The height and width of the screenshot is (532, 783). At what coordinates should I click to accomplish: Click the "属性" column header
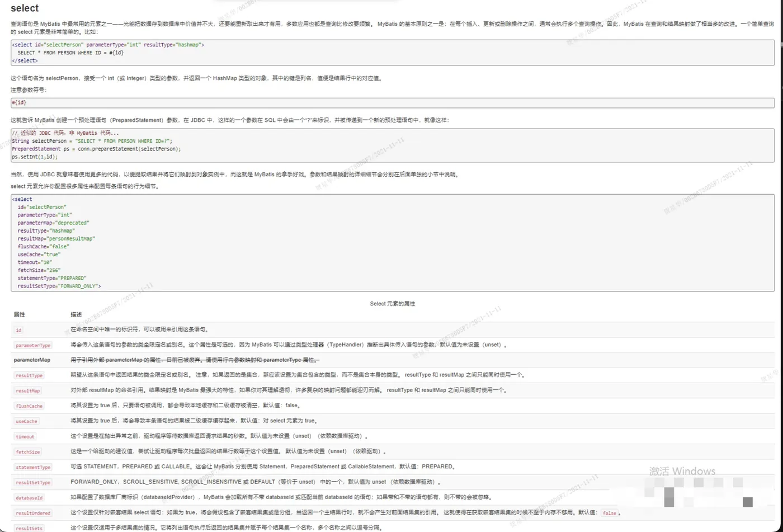19,315
